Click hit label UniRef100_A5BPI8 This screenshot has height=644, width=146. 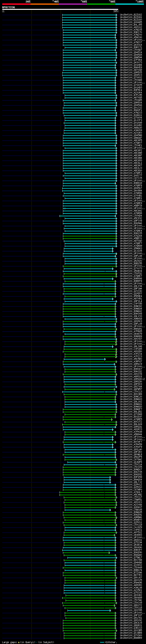point(131,206)
